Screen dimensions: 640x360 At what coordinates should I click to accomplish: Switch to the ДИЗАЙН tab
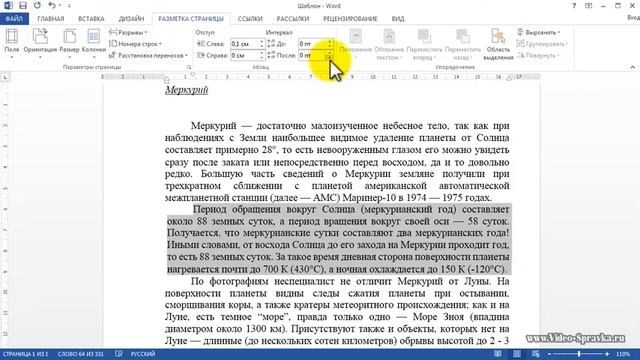[131, 19]
